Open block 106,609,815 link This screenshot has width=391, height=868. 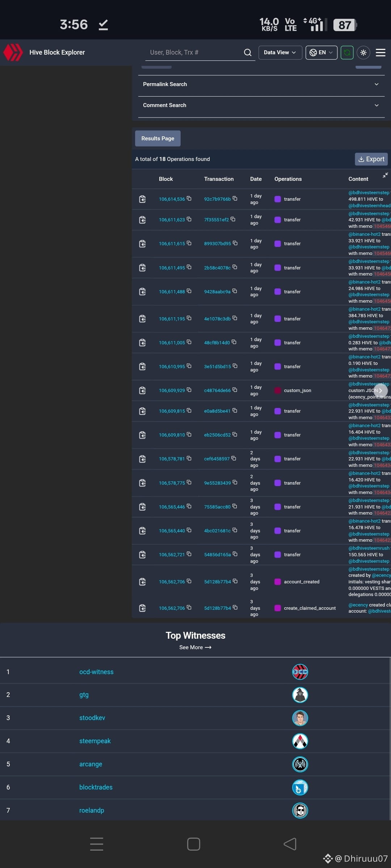pos(172,411)
